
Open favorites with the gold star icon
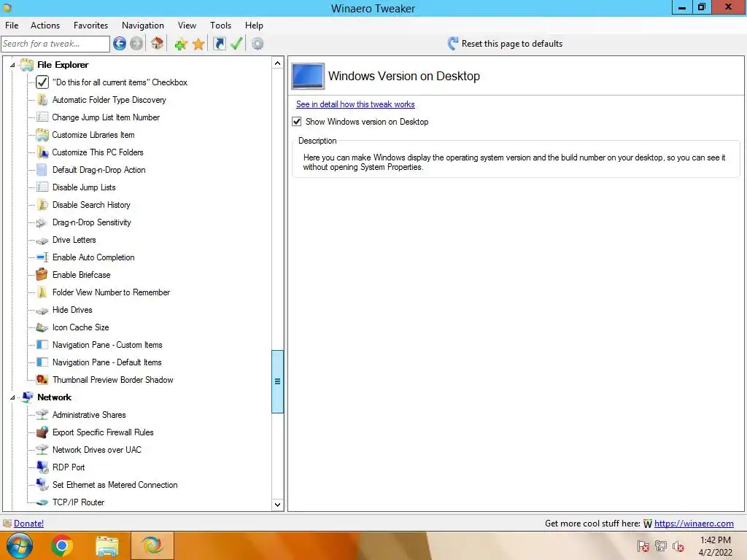pyautogui.click(x=198, y=44)
